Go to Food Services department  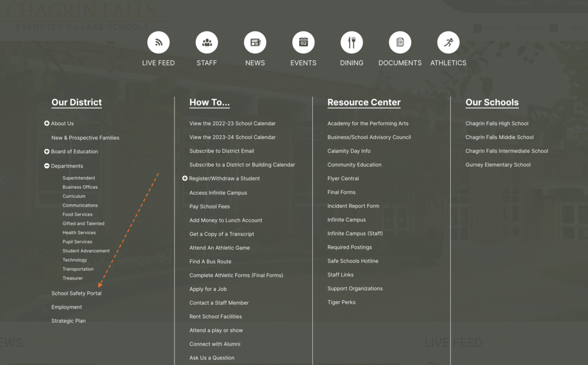78,215
